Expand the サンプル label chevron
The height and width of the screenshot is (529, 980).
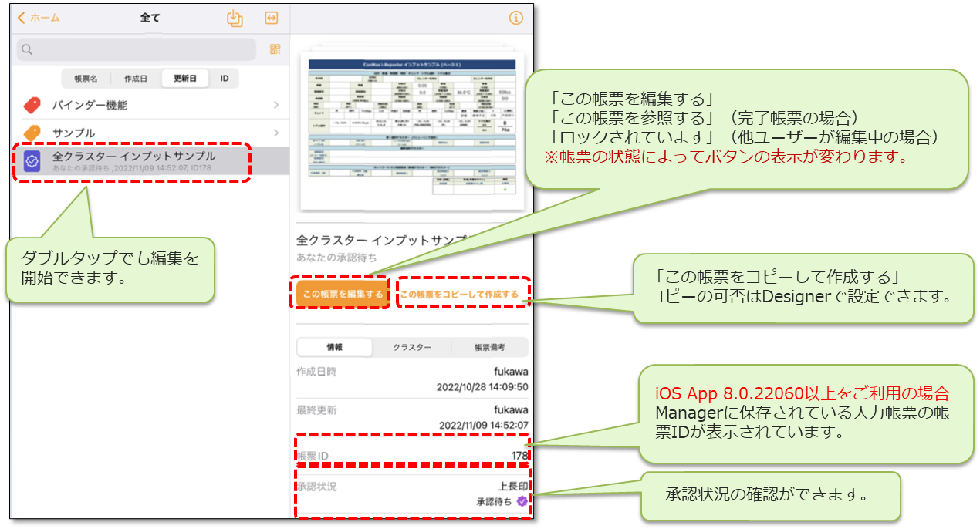[x=276, y=133]
